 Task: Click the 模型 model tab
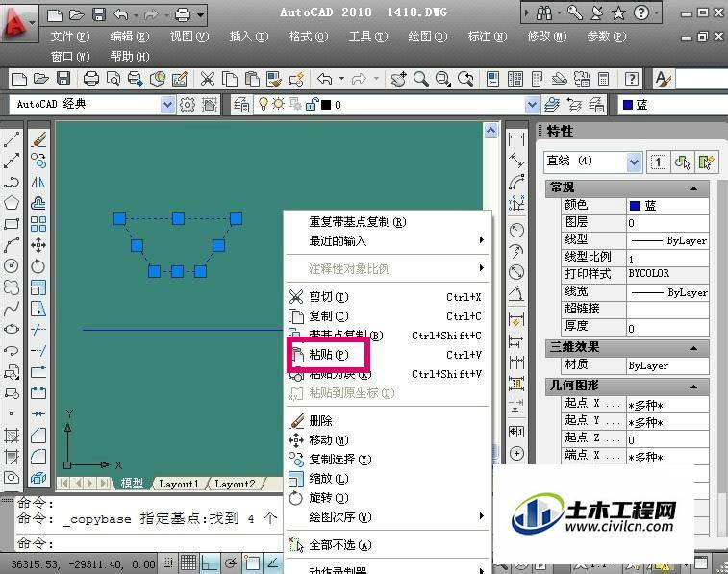point(132,484)
